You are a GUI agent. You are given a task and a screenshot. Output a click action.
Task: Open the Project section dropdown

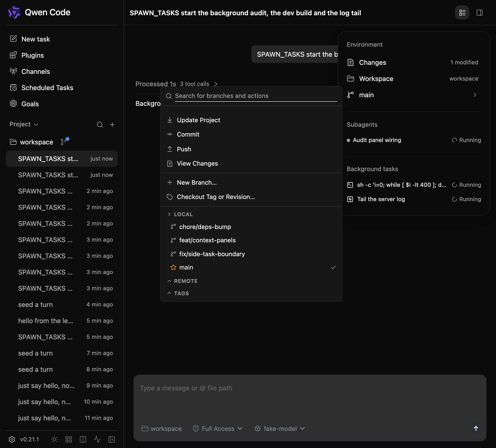(24, 124)
